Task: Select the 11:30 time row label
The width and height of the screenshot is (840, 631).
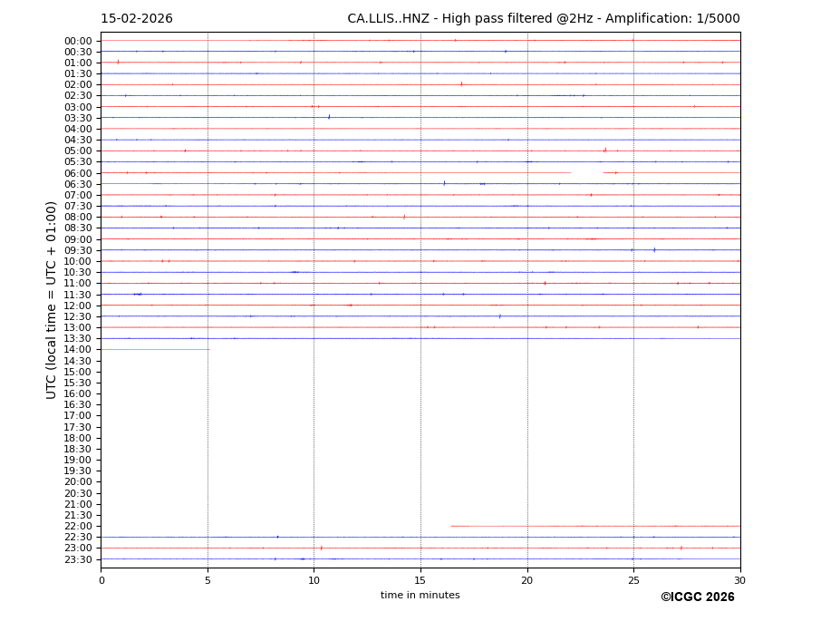Action: tap(78, 295)
